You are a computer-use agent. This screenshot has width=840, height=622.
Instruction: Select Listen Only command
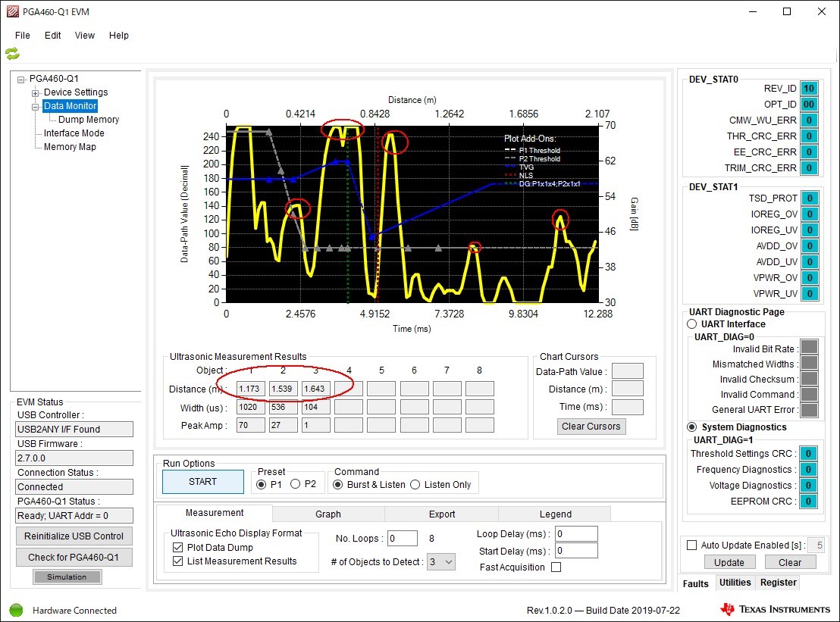pos(415,484)
